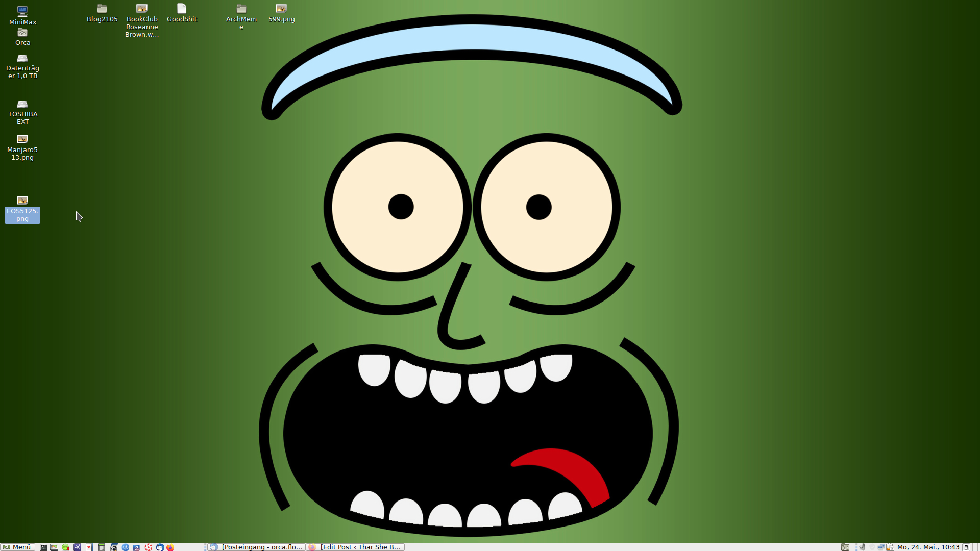Switch to the Posteingang mail window
980x551 pixels.
(256, 547)
